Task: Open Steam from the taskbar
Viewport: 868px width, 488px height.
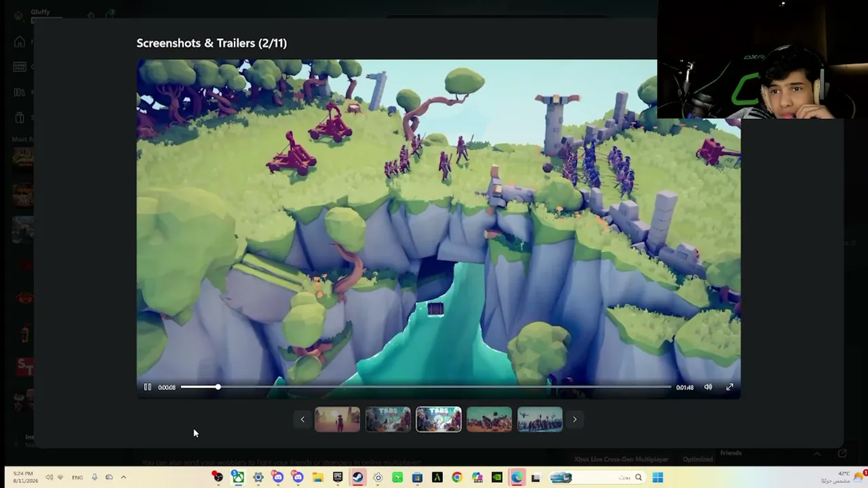Action: [x=357, y=477]
